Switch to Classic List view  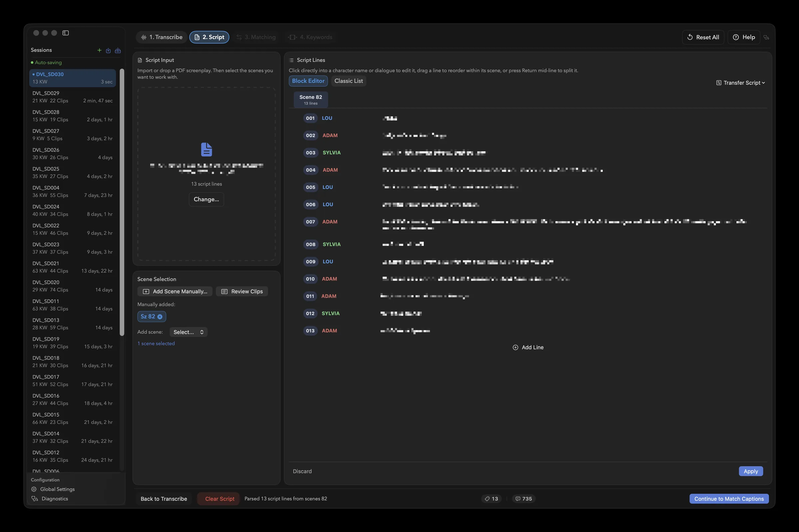[x=349, y=81]
